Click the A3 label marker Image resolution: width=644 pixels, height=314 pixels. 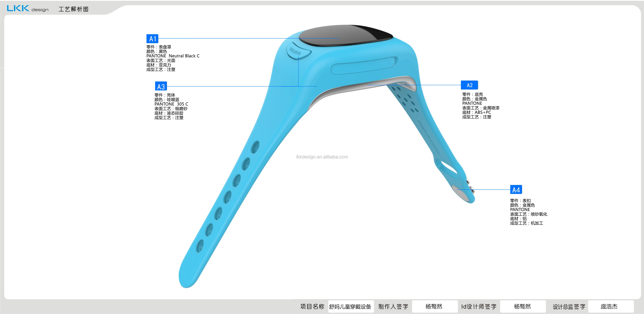pyautogui.click(x=161, y=86)
